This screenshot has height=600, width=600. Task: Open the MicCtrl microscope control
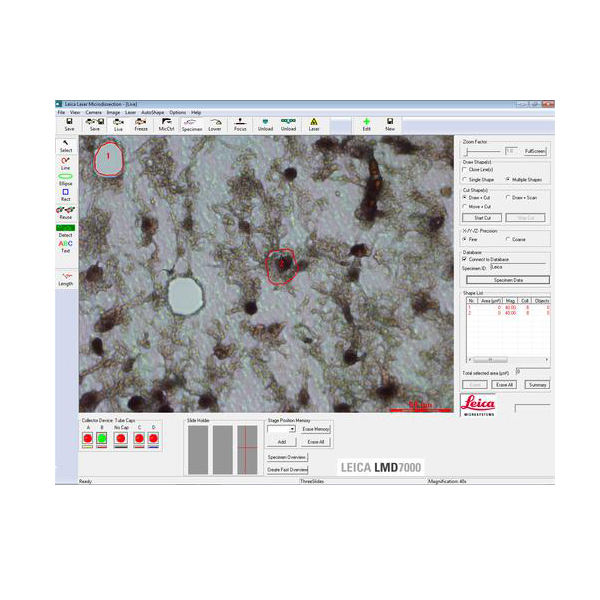point(166,124)
